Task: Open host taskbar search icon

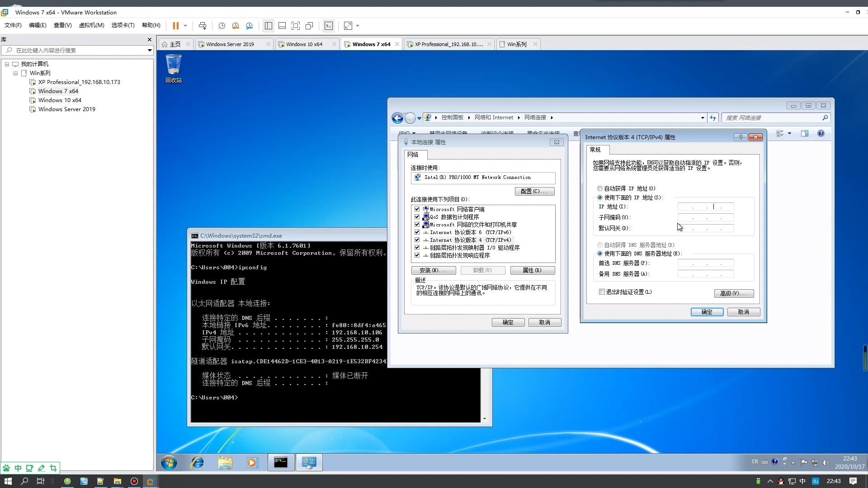Action: 24,481
